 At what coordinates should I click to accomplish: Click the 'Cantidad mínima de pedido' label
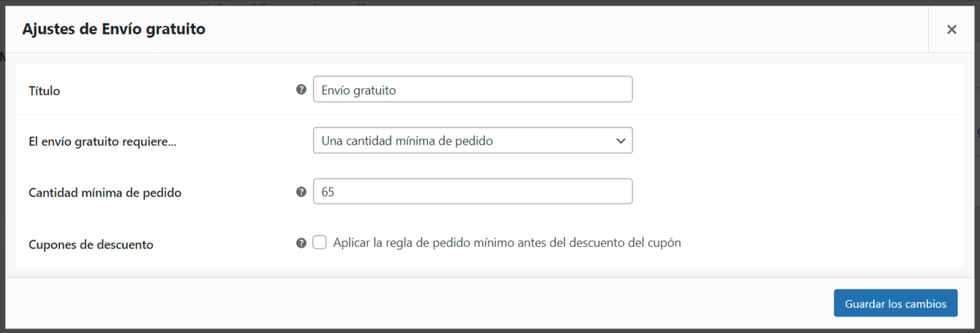(x=105, y=193)
